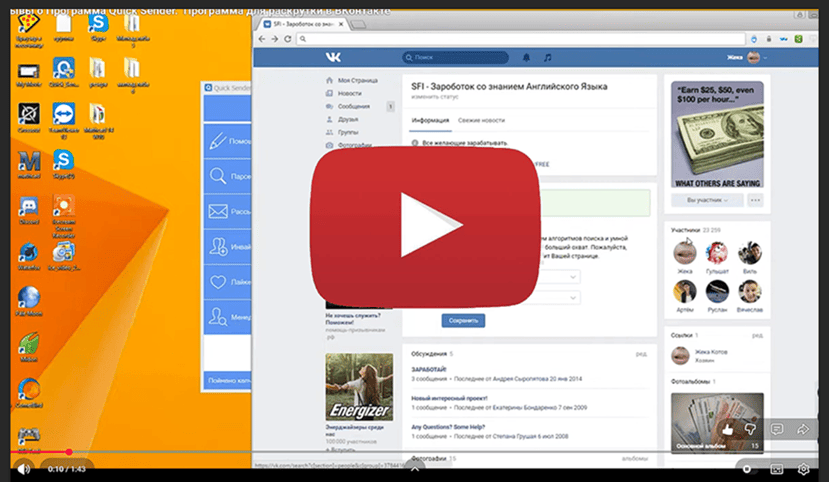
Task: Expand the chevron at bottom center of the player
Action: (x=415, y=469)
